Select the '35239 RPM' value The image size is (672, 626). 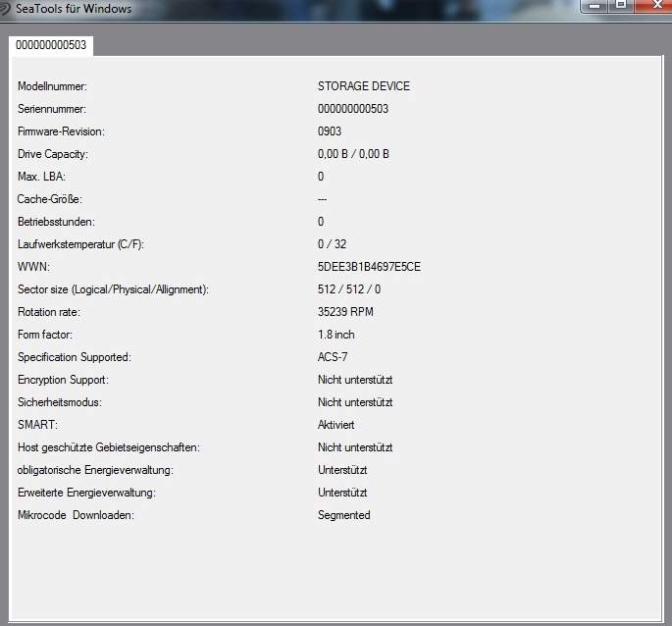point(345,312)
